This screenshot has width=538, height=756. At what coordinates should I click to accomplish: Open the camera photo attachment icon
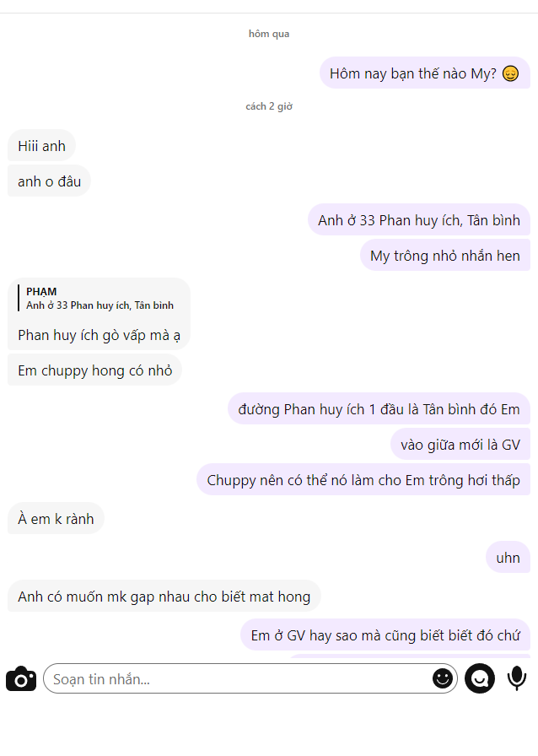21,679
